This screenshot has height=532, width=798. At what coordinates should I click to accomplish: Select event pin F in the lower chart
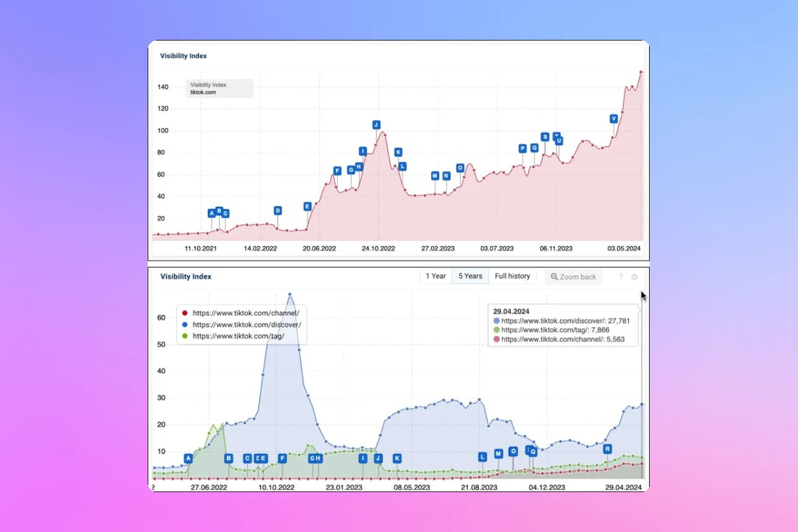(x=283, y=458)
